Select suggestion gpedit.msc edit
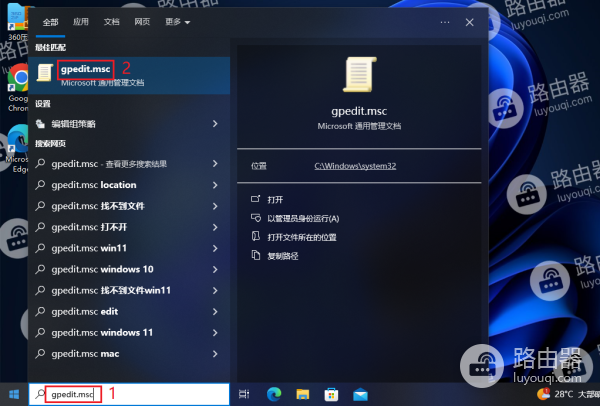The width and height of the screenshot is (600, 406). (129, 311)
